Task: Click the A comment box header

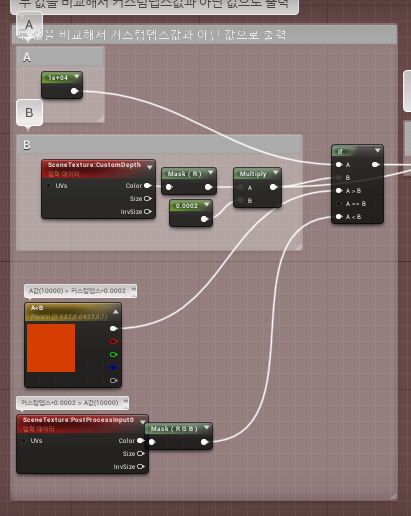Action: (x=61, y=57)
